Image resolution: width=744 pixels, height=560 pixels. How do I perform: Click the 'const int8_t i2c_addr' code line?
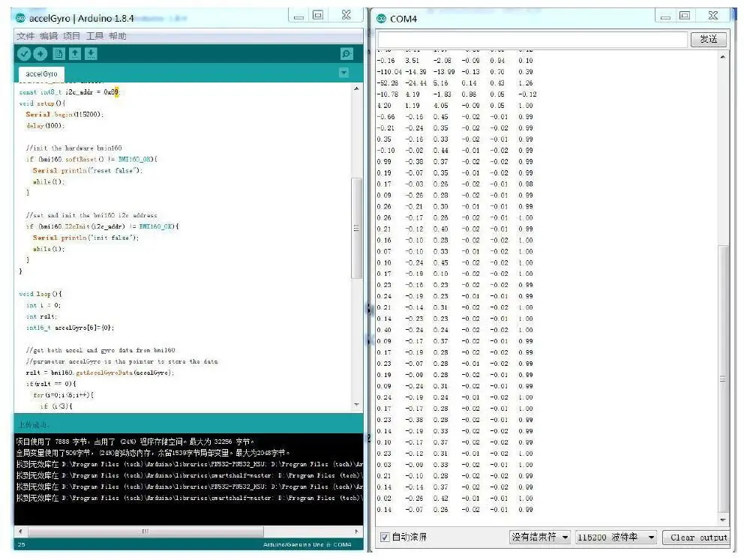click(x=69, y=91)
